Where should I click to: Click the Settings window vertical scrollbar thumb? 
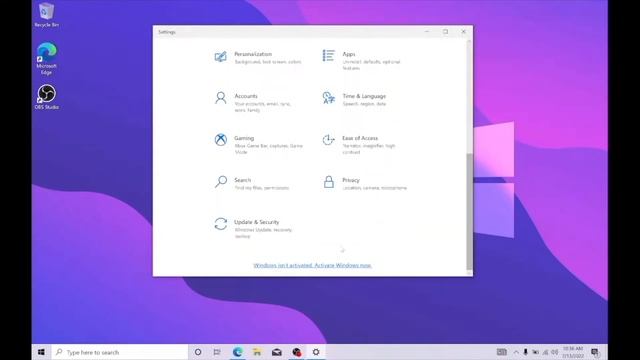point(469,211)
